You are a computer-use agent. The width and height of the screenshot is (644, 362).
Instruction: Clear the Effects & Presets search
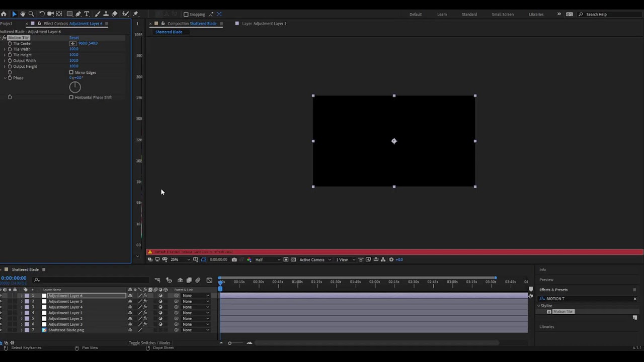[635, 299]
